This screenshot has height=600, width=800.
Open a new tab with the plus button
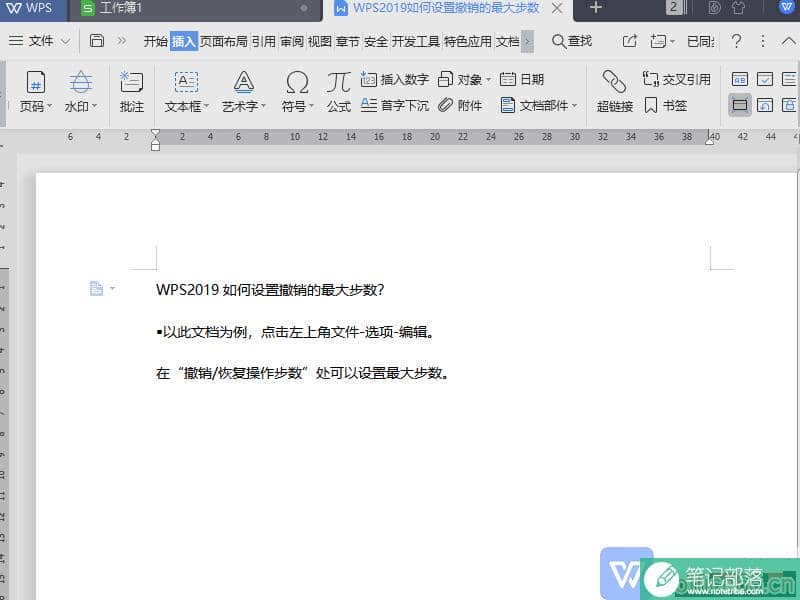[x=595, y=8]
